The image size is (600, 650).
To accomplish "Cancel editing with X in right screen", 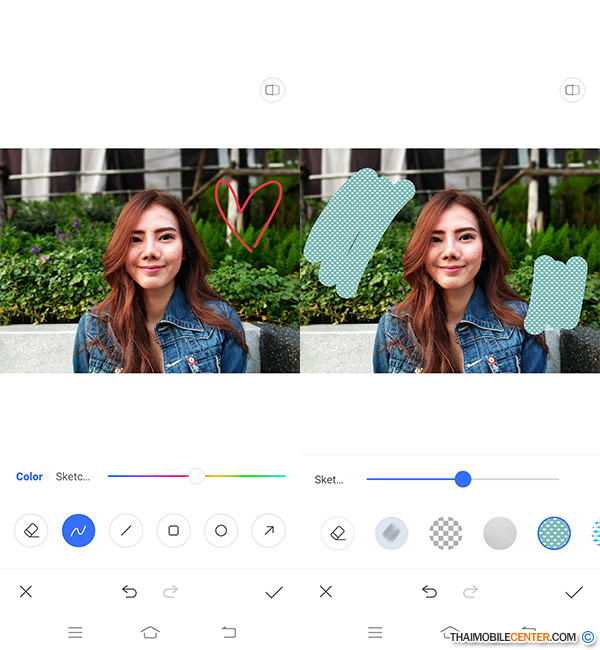I will (326, 592).
